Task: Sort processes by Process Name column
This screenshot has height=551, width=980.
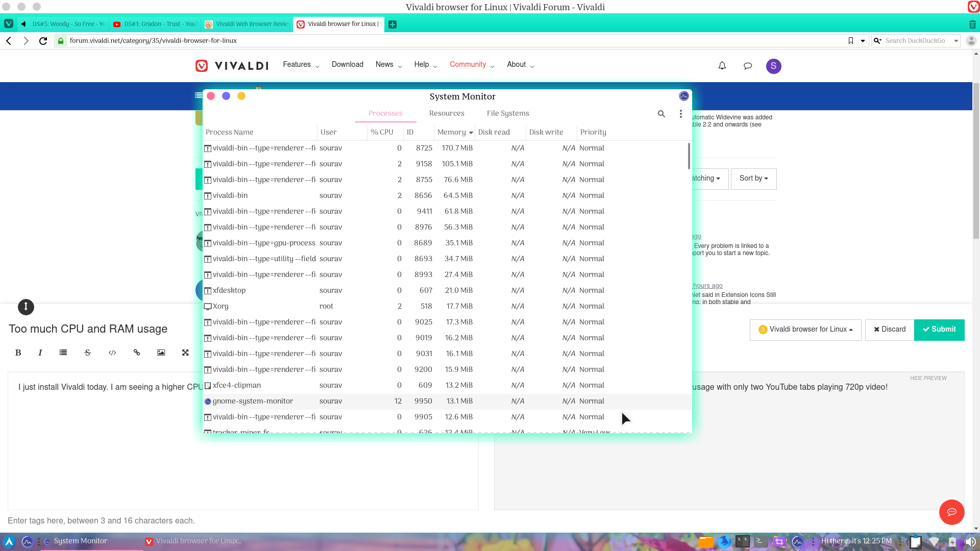Action: click(x=260, y=132)
